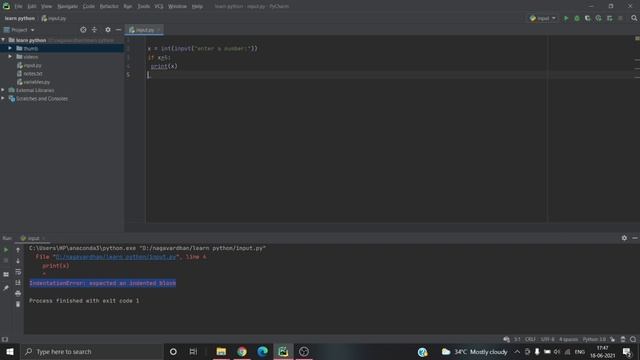Select notes.txt in the project tree

pos(29,73)
